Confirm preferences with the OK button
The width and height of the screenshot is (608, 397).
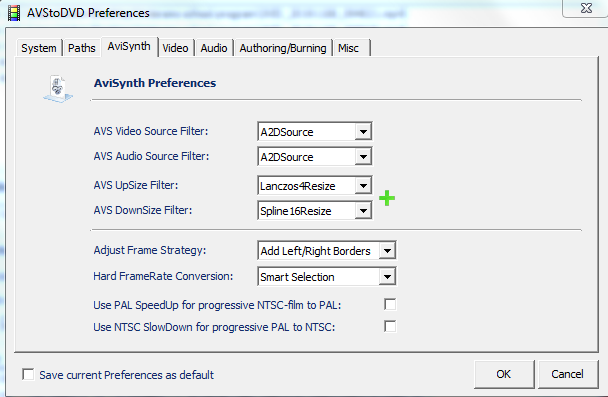pos(504,374)
